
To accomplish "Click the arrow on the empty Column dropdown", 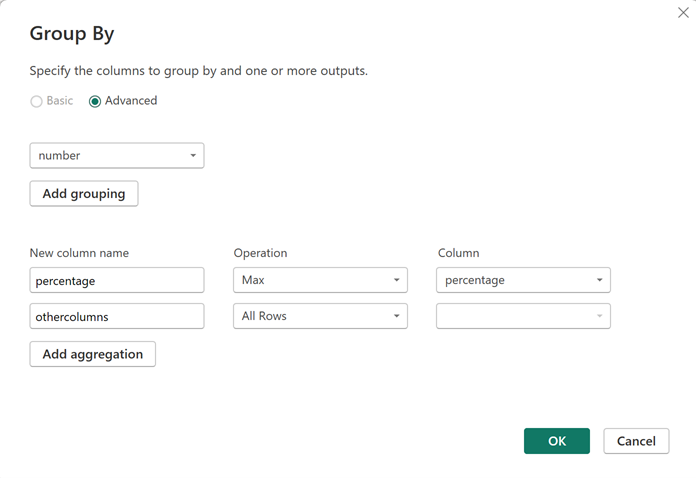I will pos(599,316).
